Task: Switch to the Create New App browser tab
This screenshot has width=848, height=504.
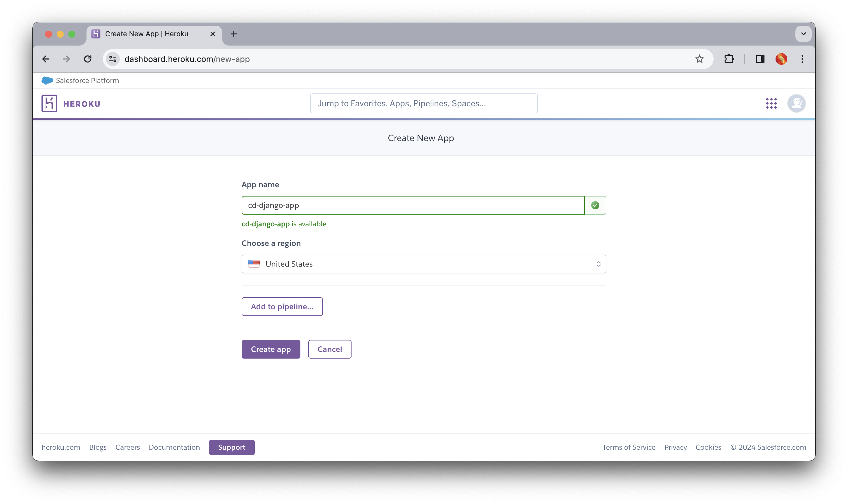Action: click(146, 34)
